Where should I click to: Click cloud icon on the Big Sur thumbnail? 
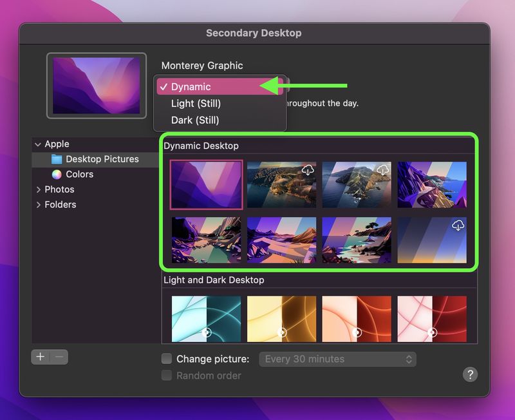pyautogui.click(x=308, y=170)
